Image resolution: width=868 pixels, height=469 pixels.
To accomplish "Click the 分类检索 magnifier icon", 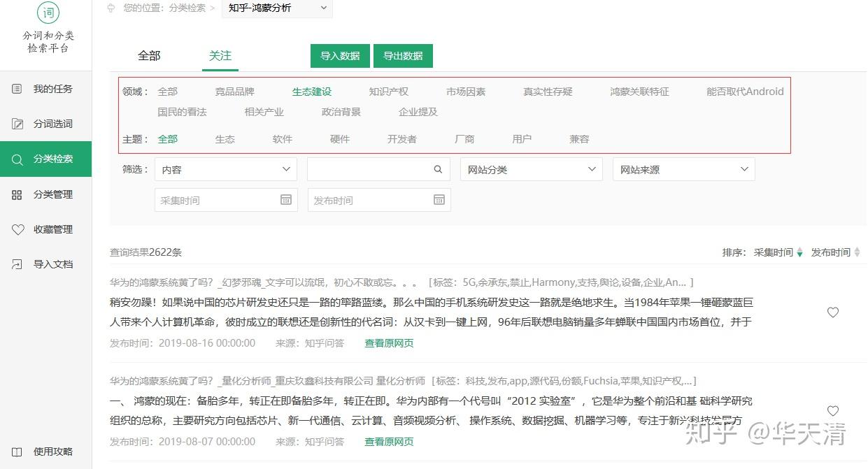I will click(17, 159).
